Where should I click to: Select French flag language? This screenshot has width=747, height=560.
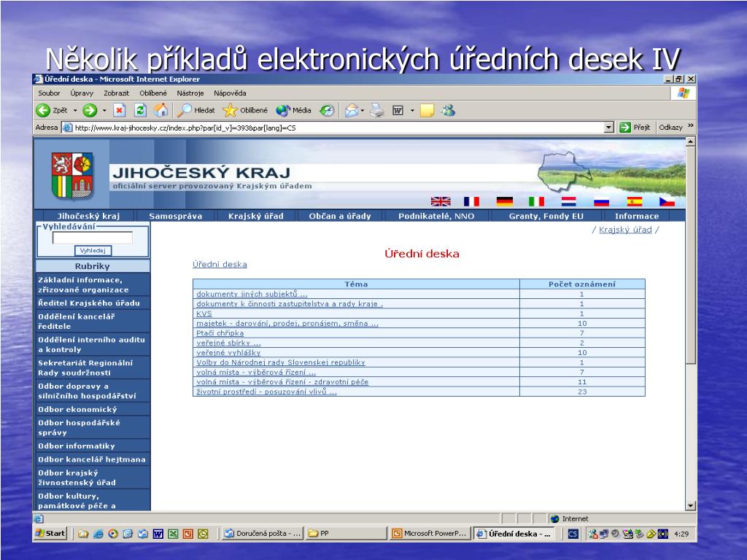(472, 201)
